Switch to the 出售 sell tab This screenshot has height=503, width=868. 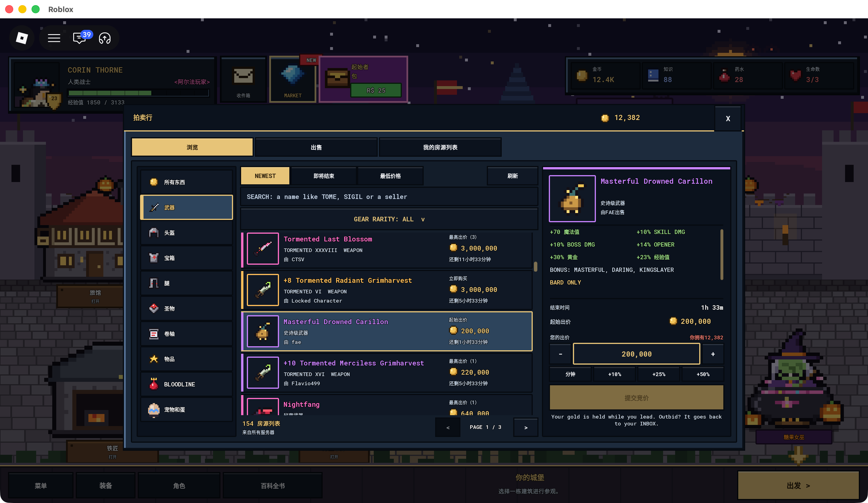pos(316,147)
